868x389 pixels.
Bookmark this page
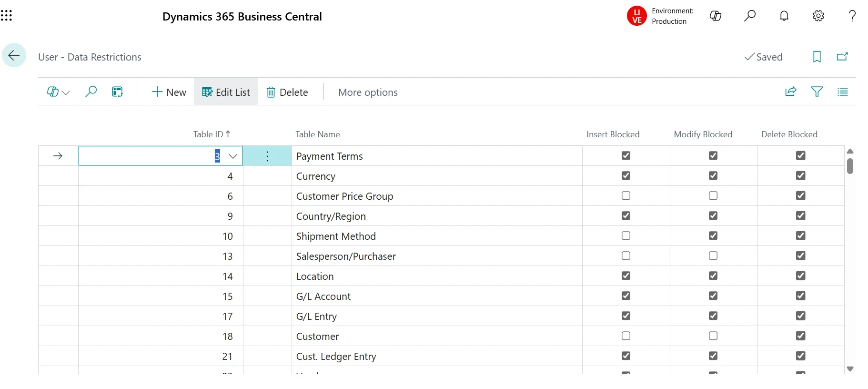pyautogui.click(x=817, y=57)
